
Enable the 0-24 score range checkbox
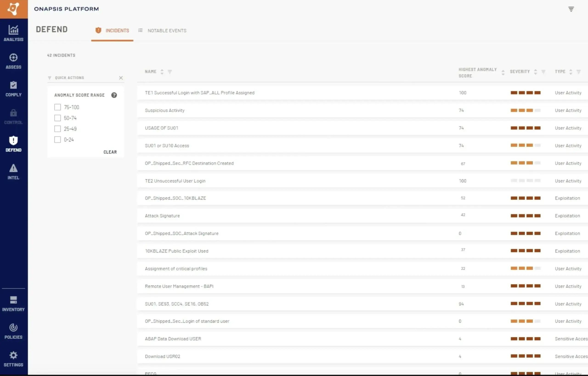[x=57, y=140]
